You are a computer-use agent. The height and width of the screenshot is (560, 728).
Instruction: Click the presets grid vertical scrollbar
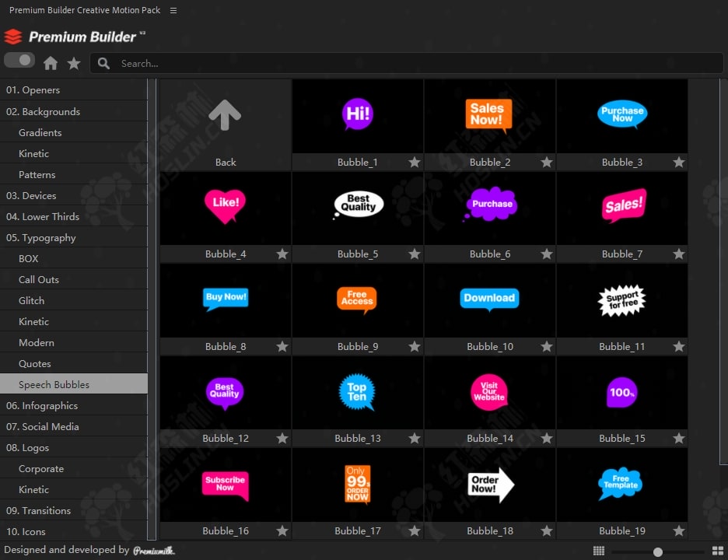pyautogui.click(x=723, y=271)
